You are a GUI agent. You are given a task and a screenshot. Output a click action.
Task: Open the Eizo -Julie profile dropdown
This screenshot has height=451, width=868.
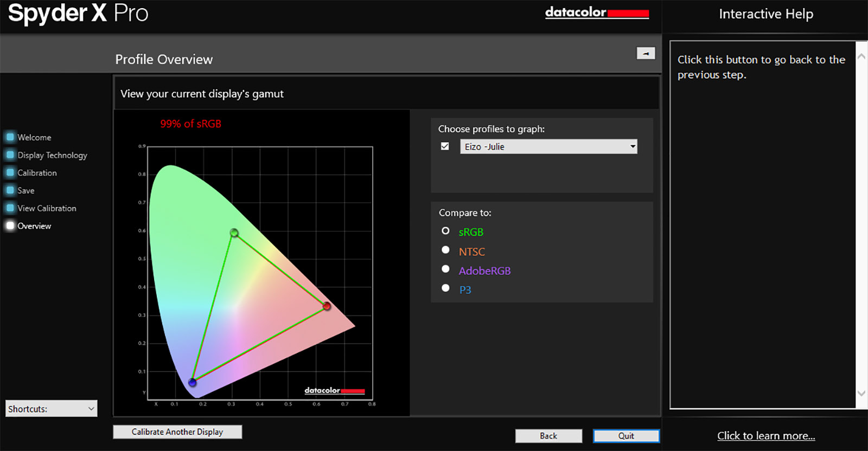tap(548, 146)
